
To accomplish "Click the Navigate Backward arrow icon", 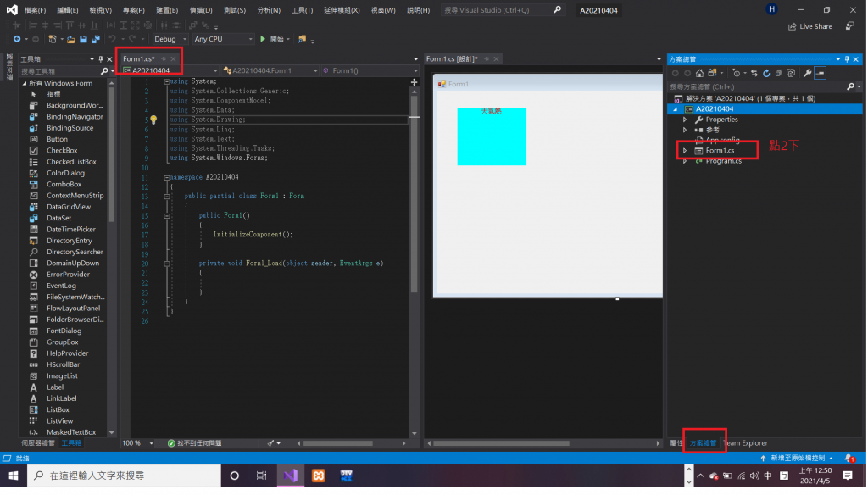I will [x=17, y=39].
